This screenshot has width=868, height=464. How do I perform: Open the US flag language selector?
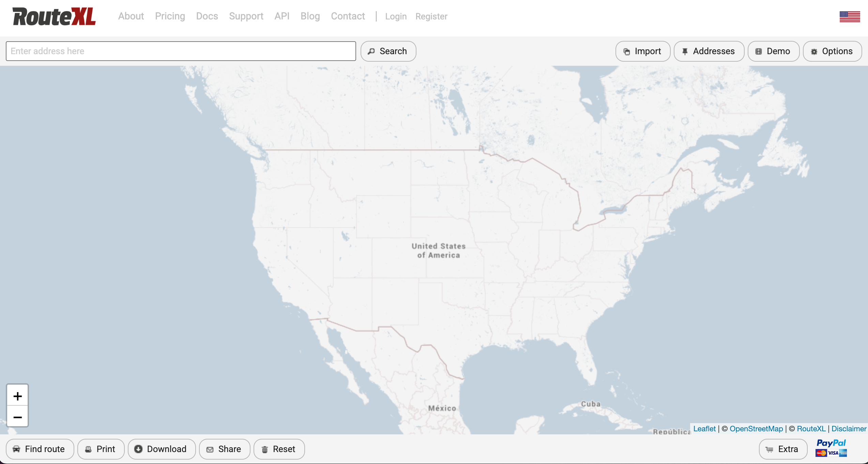[x=850, y=16]
